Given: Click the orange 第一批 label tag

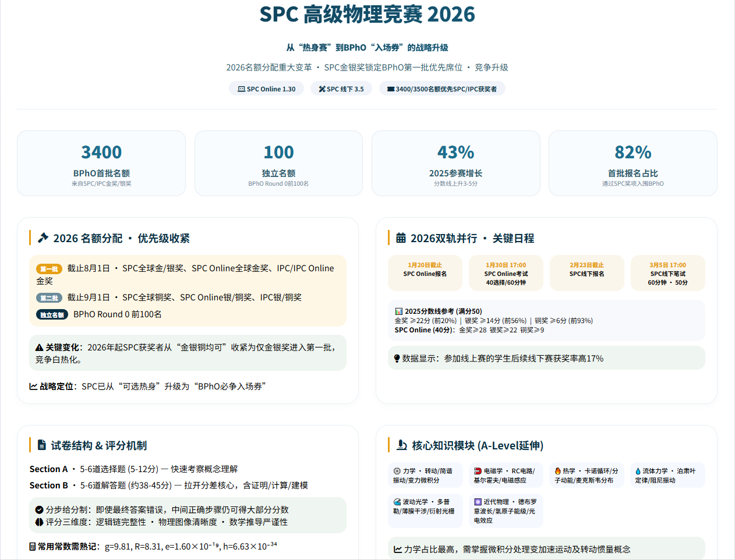Looking at the screenshot, I should 49,269.
